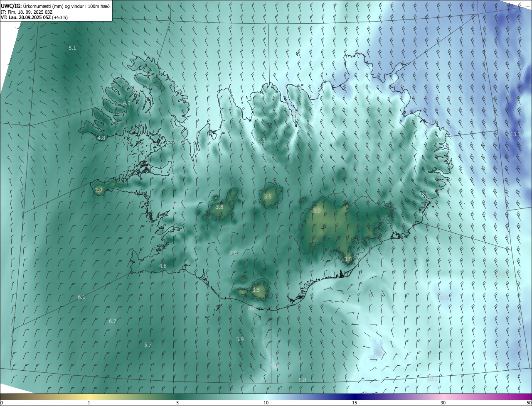Click the 4.9 value on the Westfjords
Screen dimensions: 532x406
tap(127, 103)
